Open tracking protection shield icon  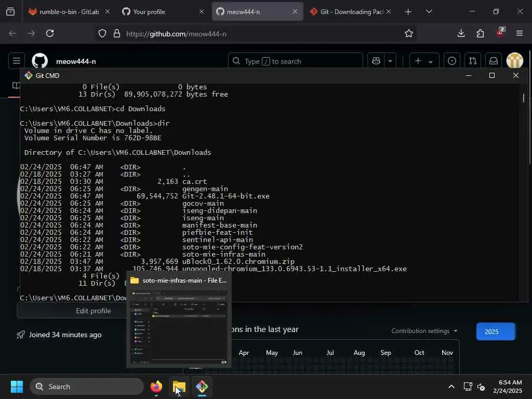point(102,34)
